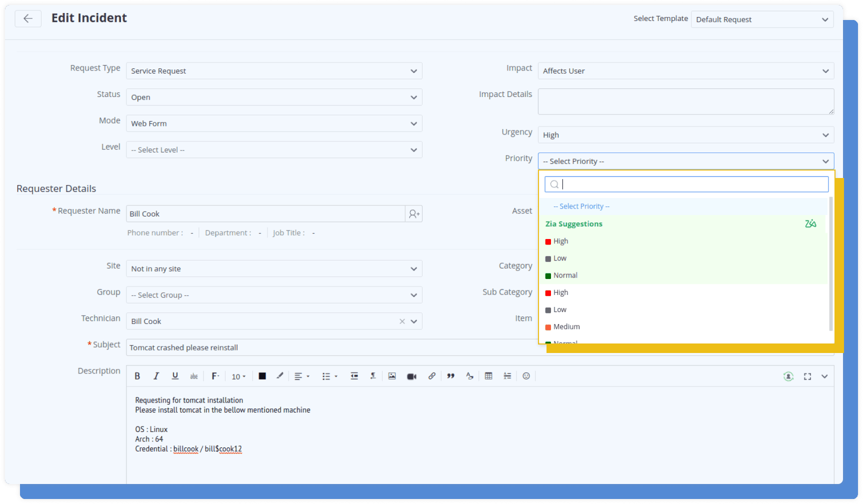The width and height of the screenshot is (863, 504).
Task: Toggle bold formatting in description editor
Action: click(137, 376)
